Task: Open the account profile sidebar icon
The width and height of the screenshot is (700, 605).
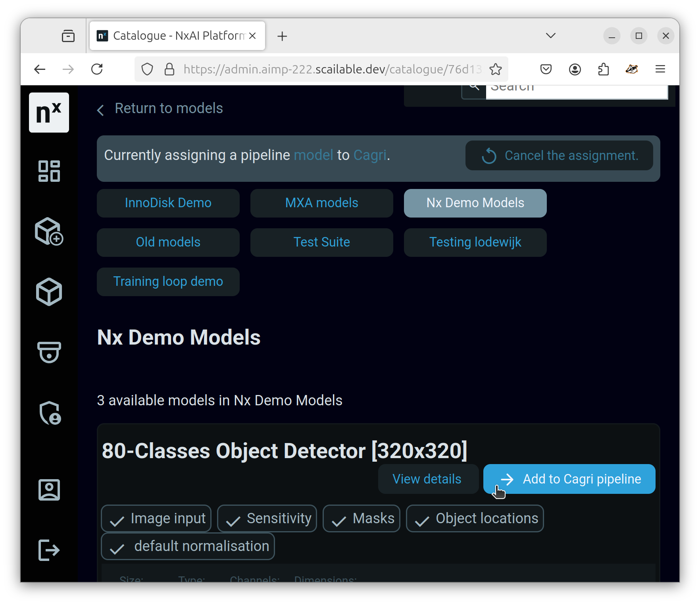Action: pos(49,489)
